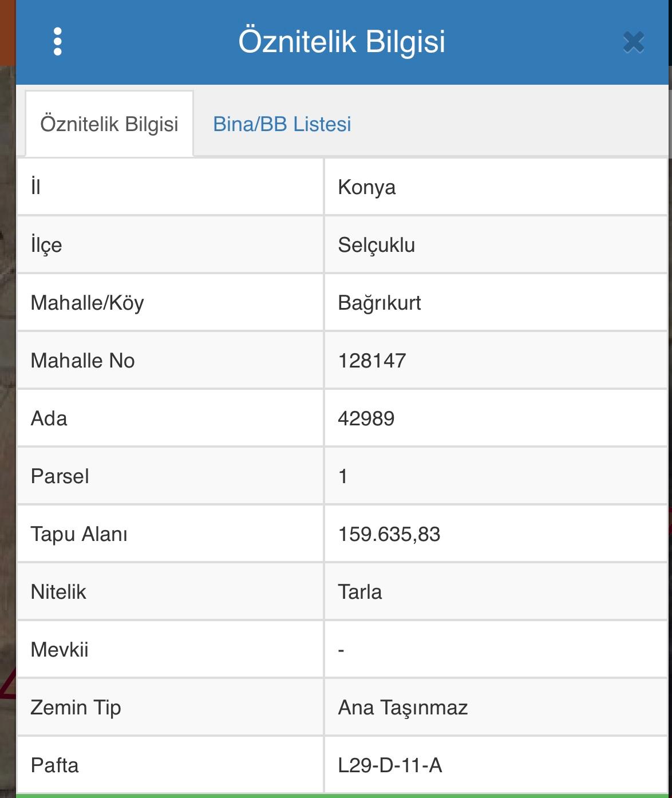672x798 pixels.
Task: Click the Öznitelik Bilgisi header title
Action: [342, 42]
